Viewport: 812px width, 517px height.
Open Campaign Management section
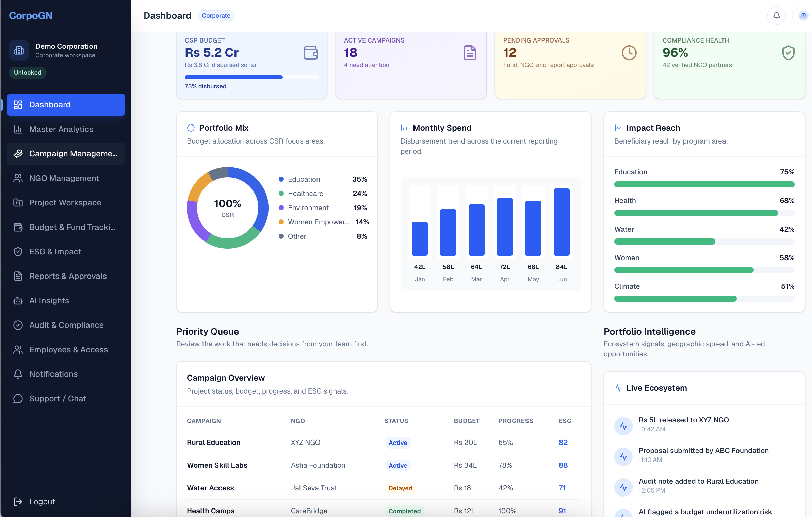pyautogui.click(x=66, y=154)
